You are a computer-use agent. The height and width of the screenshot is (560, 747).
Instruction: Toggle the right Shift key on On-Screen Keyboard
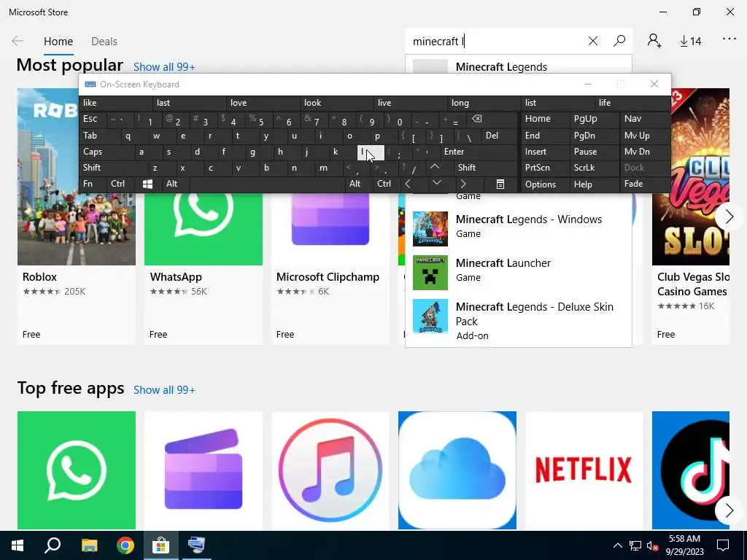(486, 168)
